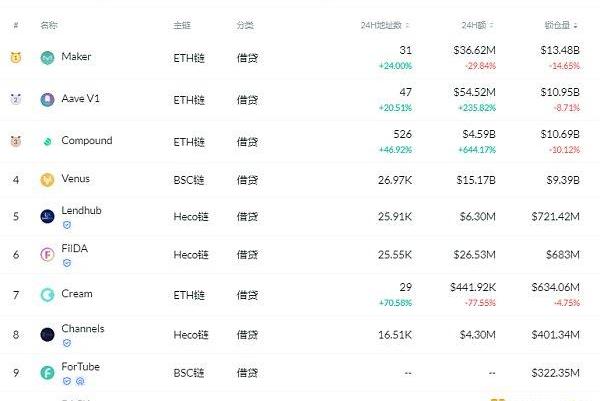600x401 pixels.
Task: Click the ForTube logo icon
Action: pos(47,372)
